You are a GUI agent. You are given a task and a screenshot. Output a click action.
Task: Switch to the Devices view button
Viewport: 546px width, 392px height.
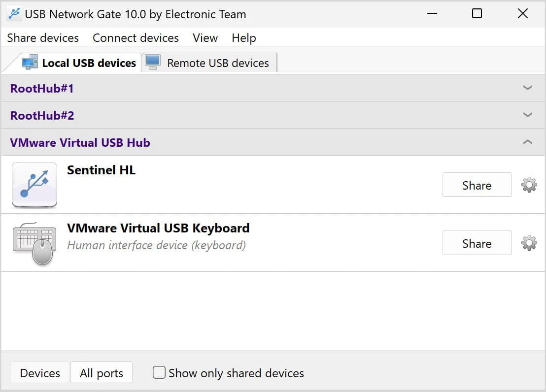[x=40, y=373]
